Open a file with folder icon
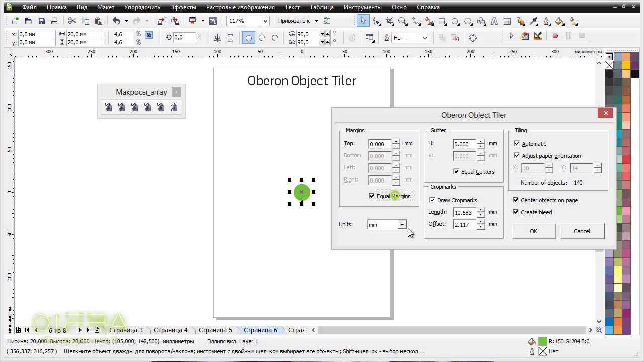The height and width of the screenshot is (362, 644). point(28,21)
